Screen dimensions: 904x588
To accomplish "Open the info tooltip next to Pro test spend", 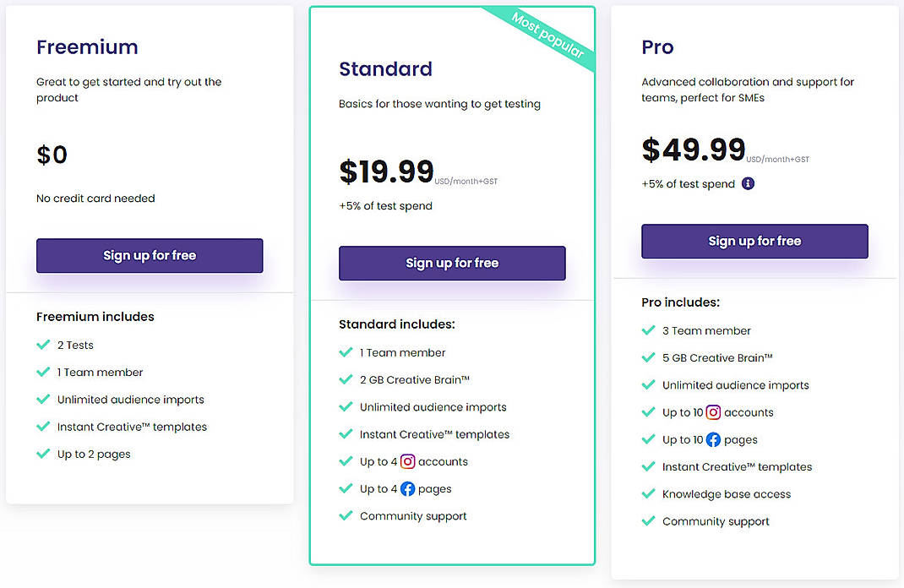I will click(747, 183).
